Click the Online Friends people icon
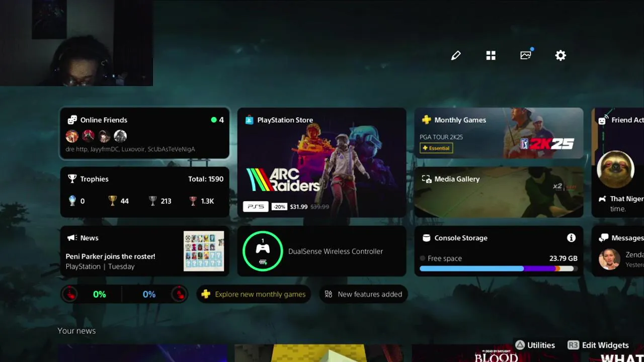 72,120
